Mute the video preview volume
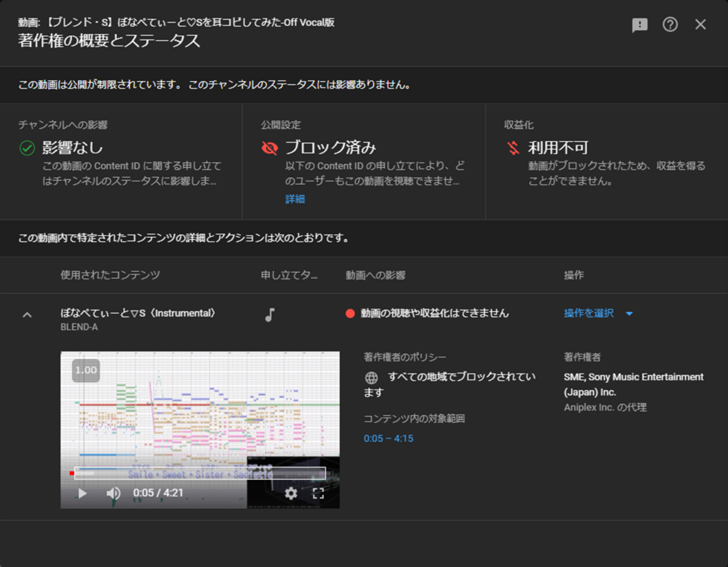The height and width of the screenshot is (567, 728). [113, 493]
